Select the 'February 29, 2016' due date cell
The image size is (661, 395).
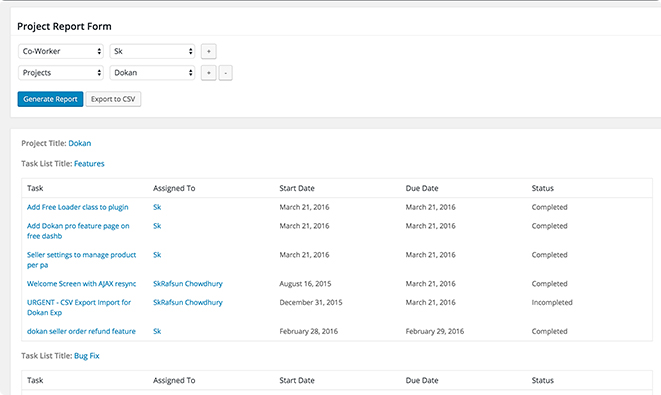(435, 331)
